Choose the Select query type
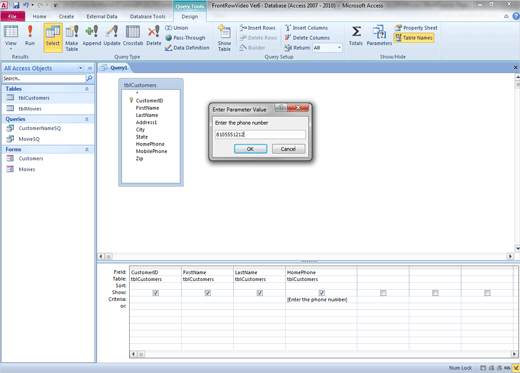 (53, 37)
